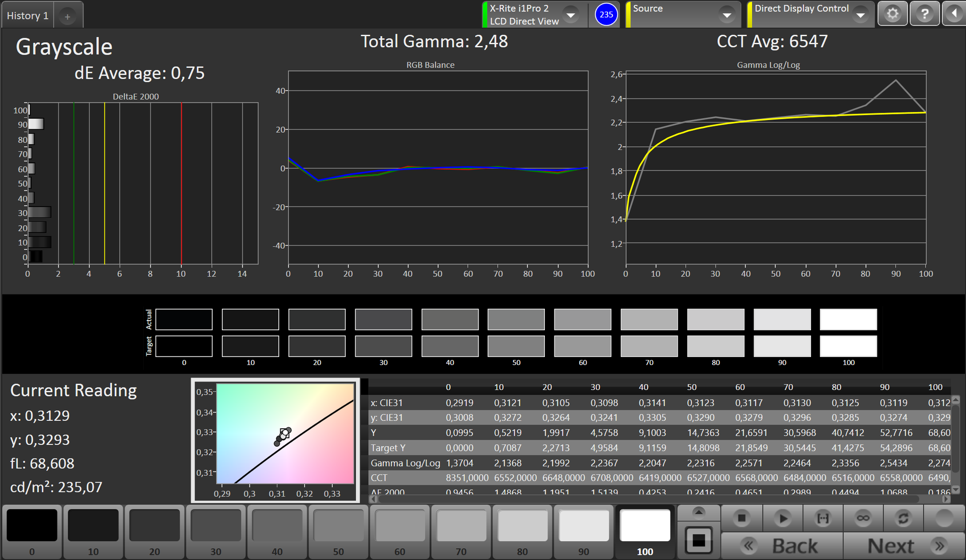Switch to the History 1 tab
This screenshot has width=966, height=560.
(x=28, y=16)
